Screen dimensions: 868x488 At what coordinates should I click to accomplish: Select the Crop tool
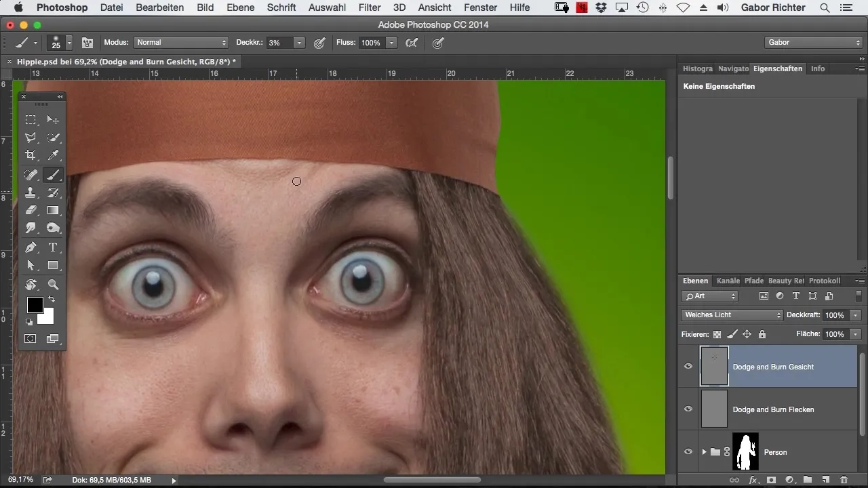pyautogui.click(x=31, y=155)
